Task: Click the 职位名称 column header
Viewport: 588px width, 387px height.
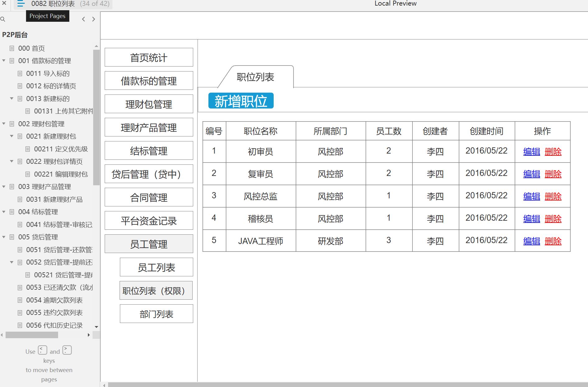Action: [x=261, y=131]
